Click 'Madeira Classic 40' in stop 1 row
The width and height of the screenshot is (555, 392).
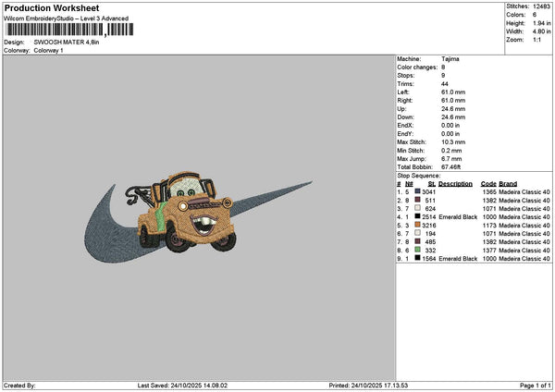[524, 191]
